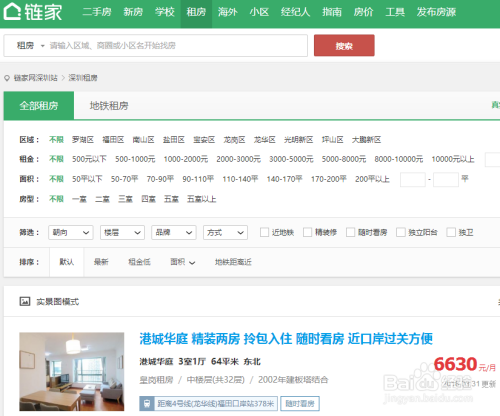Click the 随时看房 listing tag
The height and width of the screenshot is (416, 500).
[300, 403]
